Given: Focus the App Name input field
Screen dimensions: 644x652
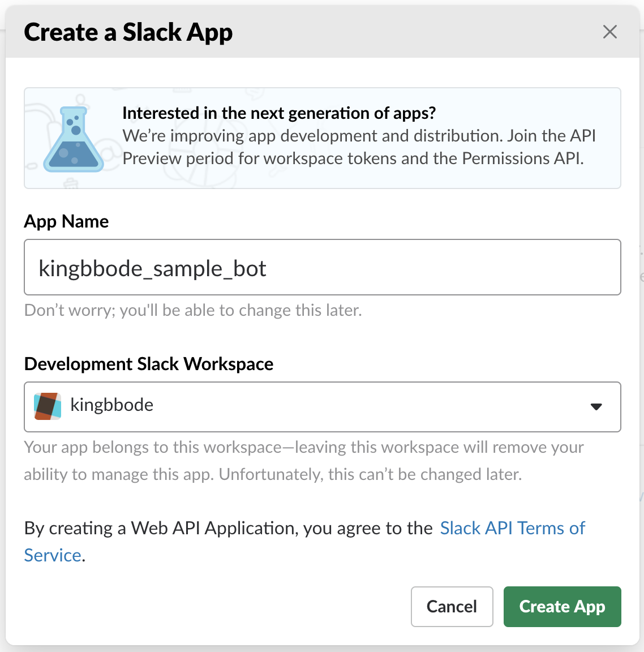Looking at the screenshot, I should 322,267.
